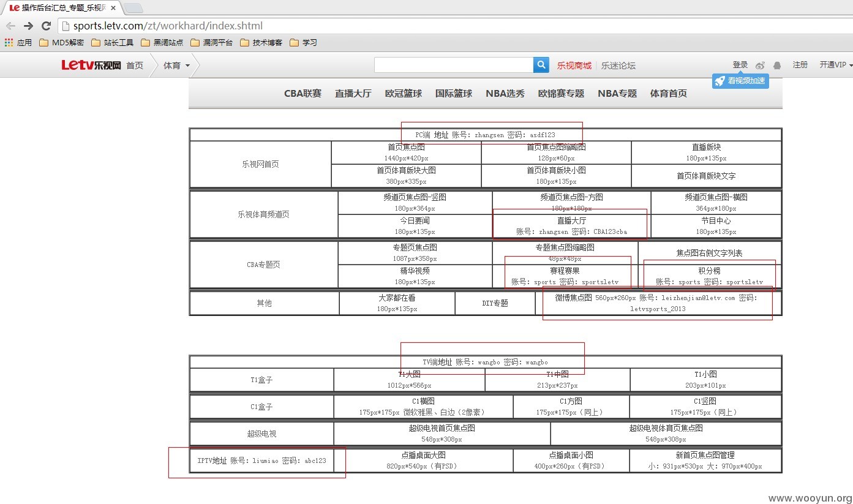
Task: Go to 首页 in site header
Action: click(x=135, y=66)
